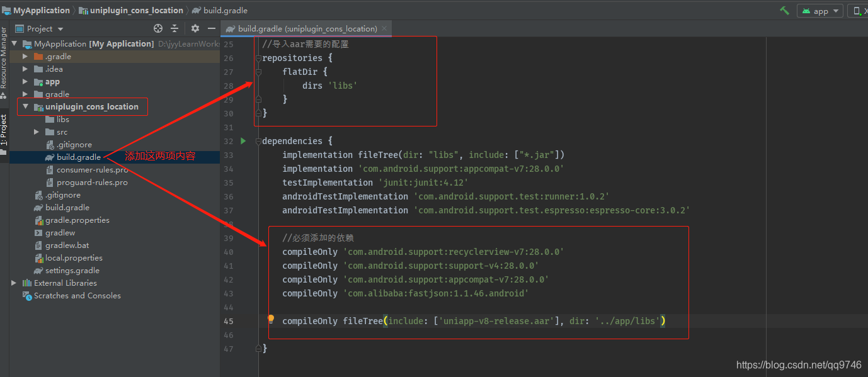Image resolution: width=868 pixels, height=377 pixels.
Task: Select build.gradle under uniplugin_cons_location
Action: click(72, 157)
